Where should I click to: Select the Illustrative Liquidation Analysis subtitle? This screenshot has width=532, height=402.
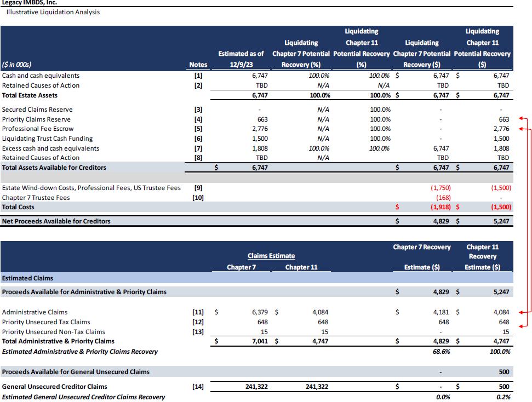(x=53, y=12)
